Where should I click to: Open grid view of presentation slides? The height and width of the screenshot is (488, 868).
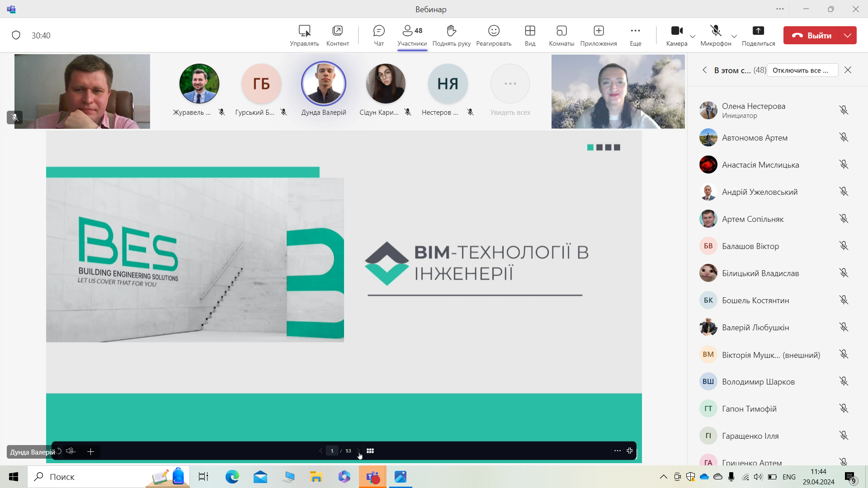(370, 451)
